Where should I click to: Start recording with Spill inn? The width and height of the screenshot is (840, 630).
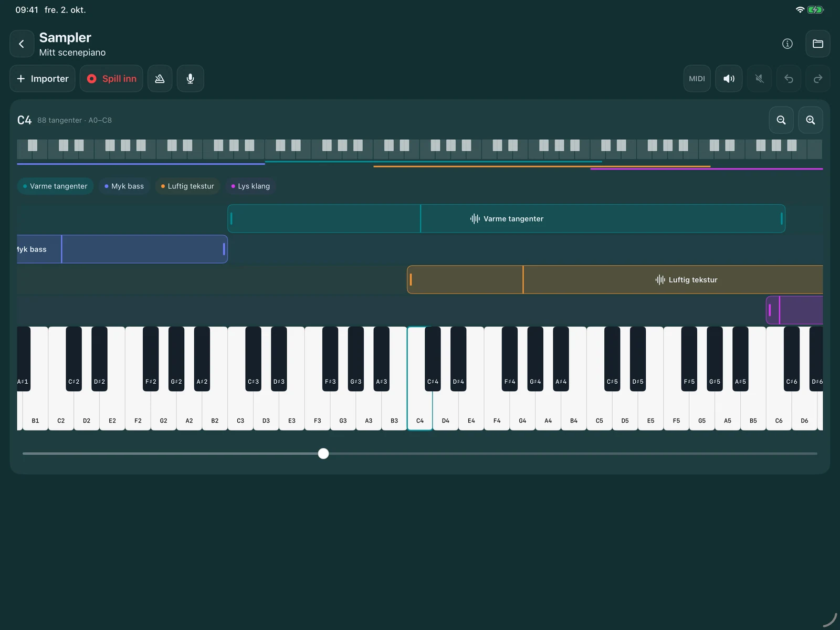pos(111,79)
